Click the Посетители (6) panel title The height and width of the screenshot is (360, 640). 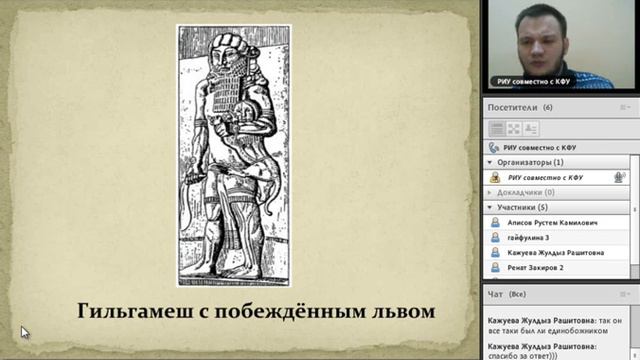tap(520, 107)
